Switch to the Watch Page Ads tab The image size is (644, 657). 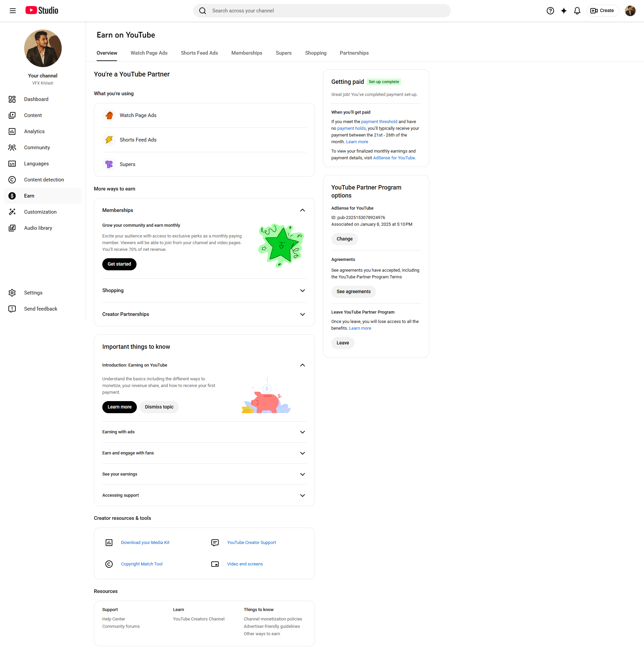click(149, 53)
